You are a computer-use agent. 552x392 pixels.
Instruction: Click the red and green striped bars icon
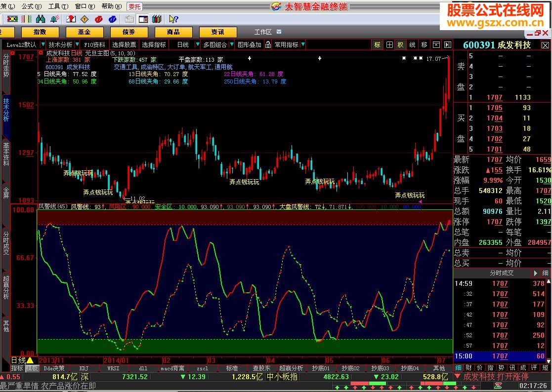coord(26,19)
